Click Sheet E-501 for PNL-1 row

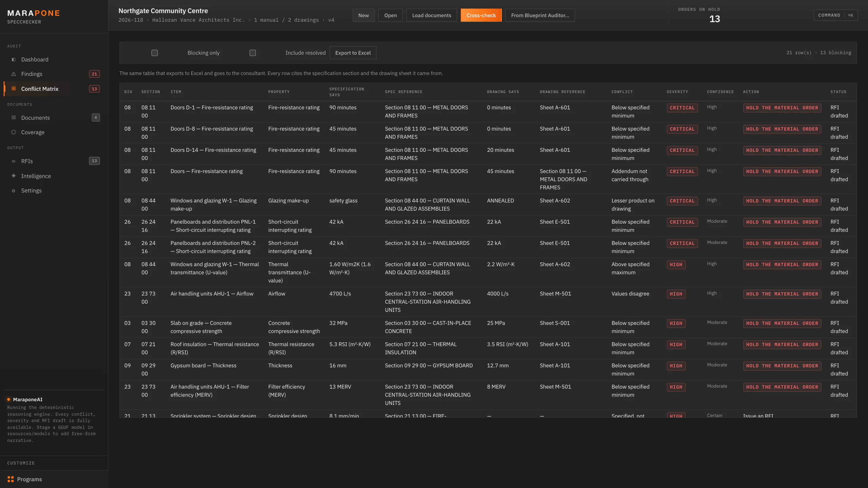(555, 222)
